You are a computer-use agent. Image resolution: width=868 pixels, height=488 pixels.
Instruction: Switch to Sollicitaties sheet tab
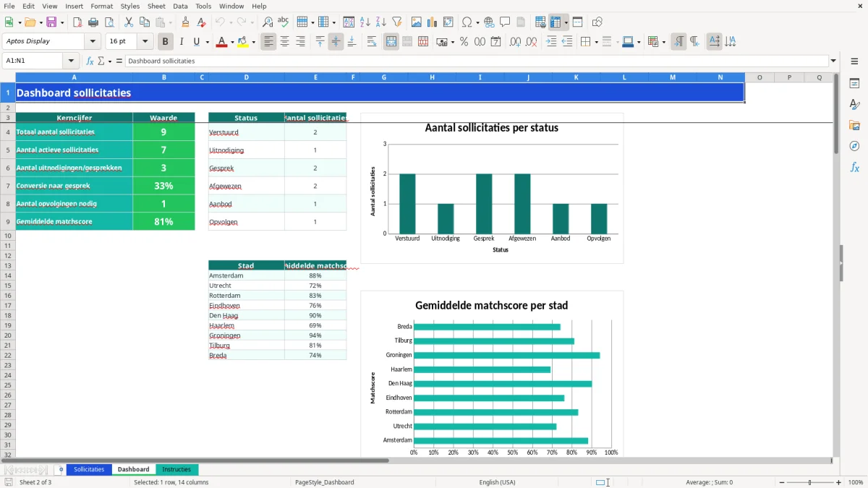[x=89, y=469]
